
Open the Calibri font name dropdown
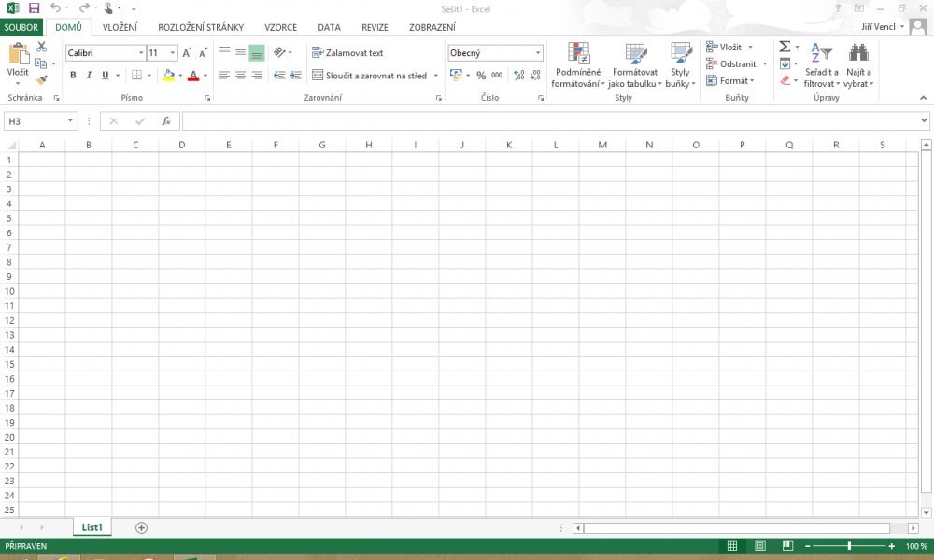tap(141, 53)
